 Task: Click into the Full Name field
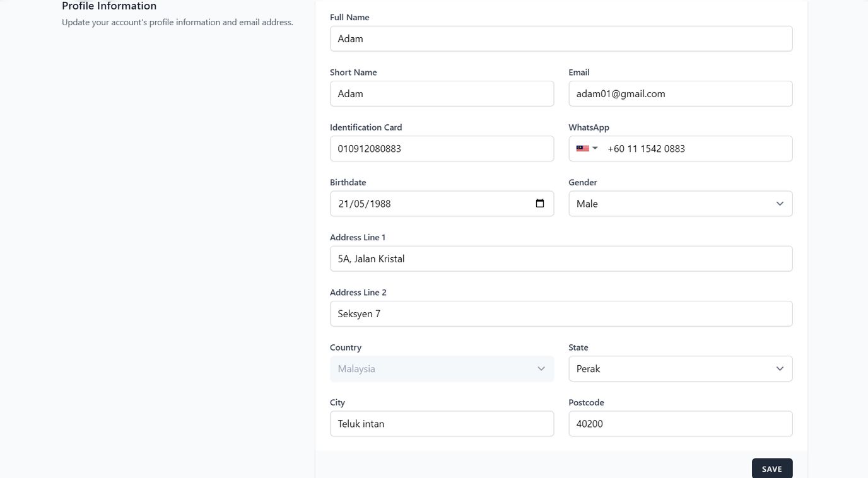click(x=561, y=38)
